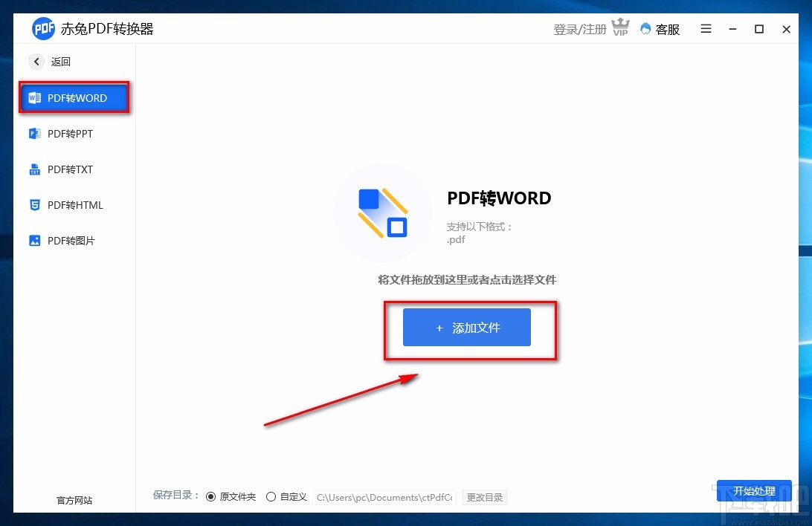Open 客服 customer service
This screenshot has width=812, height=526.
click(660, 29)
